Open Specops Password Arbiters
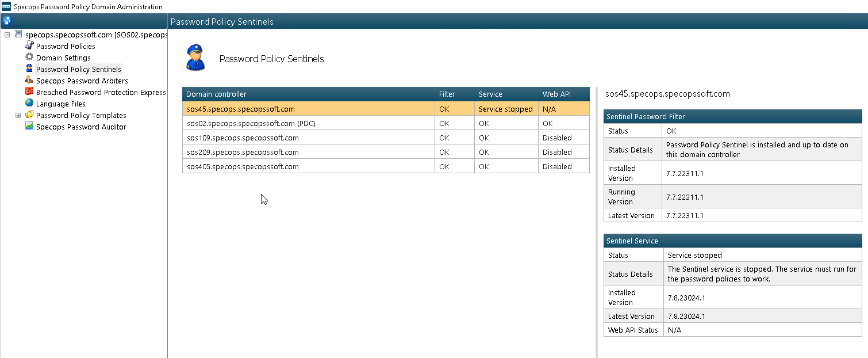868x358 pixels. (82, 81)
